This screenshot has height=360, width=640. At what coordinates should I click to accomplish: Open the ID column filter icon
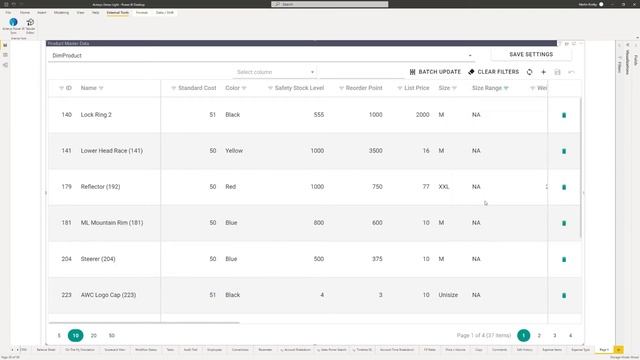[61, 88]
